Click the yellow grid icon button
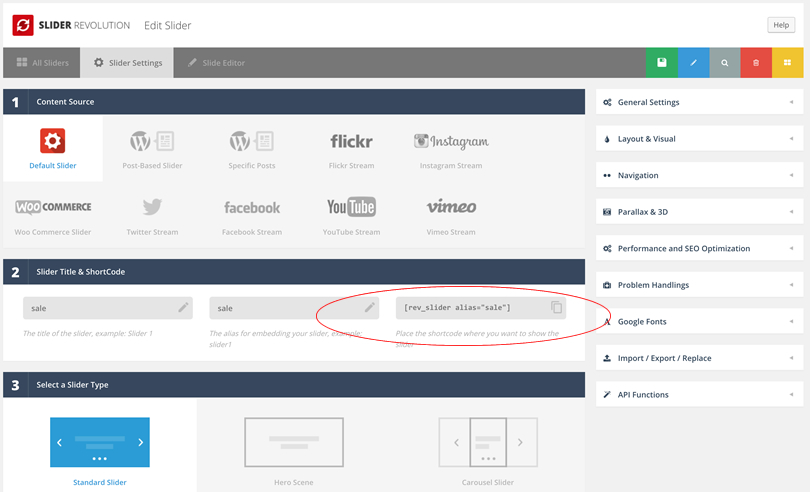Screen dimensions: 810x492 [788, 63]
